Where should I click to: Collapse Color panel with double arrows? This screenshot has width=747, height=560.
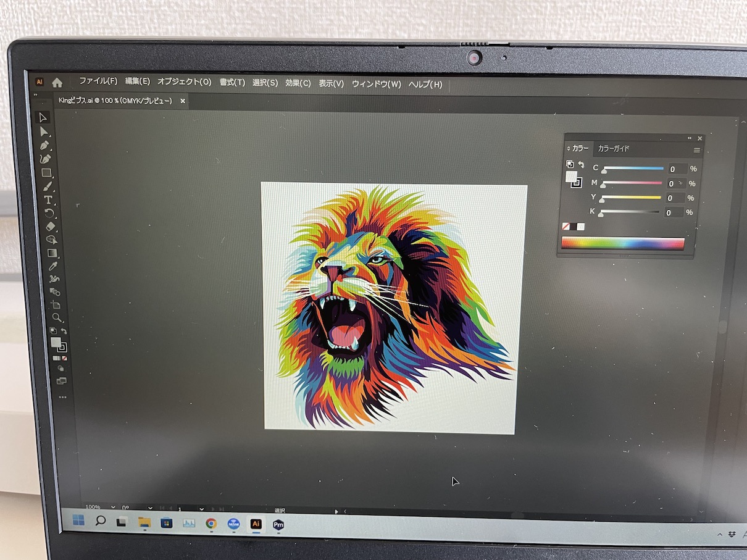(x=690, y=138)
